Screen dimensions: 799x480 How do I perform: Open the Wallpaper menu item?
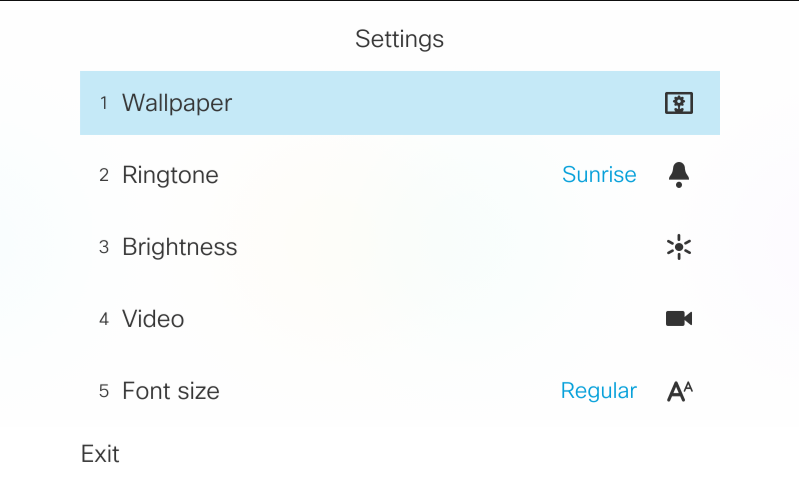[177, 103]
